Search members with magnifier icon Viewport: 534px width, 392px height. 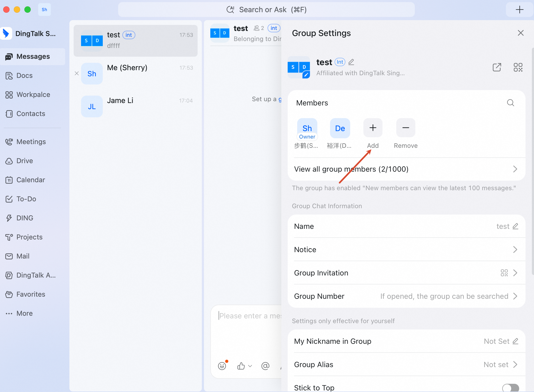coord(511,103)
